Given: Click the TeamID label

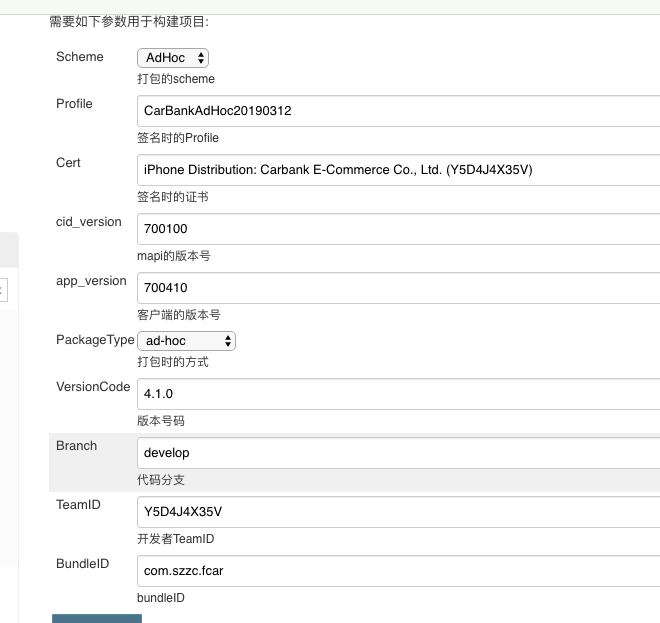Looking at the screenshot, I should pyautogui.click(x=78, y=505).
